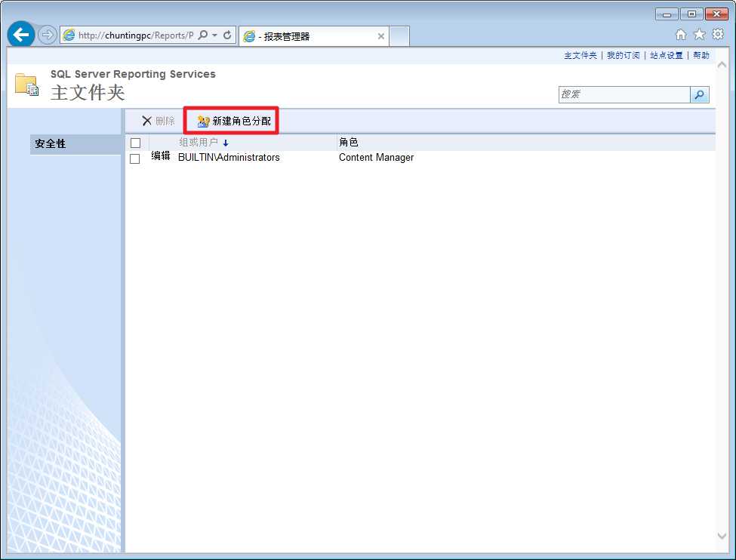Open browser tools gear icon

click(718, 34)
